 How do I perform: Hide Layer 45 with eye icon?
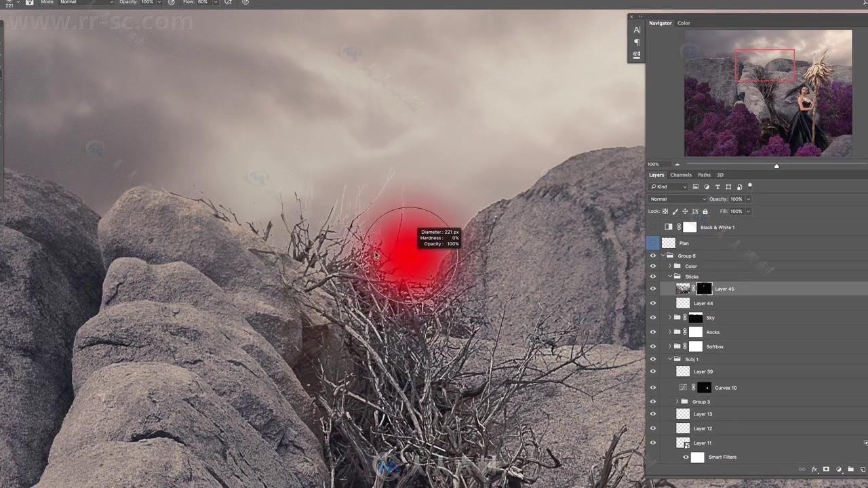653,289
